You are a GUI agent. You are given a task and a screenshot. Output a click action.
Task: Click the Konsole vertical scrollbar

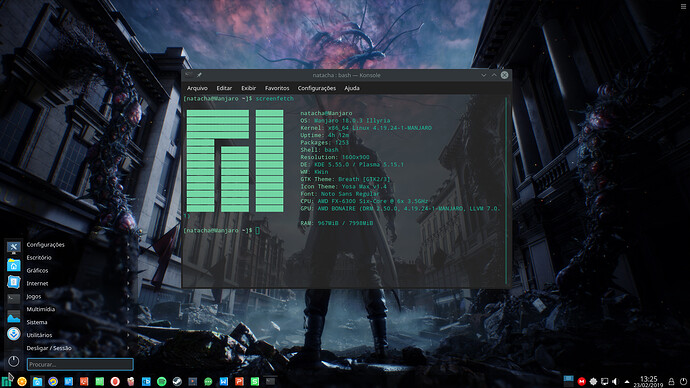[506, 190]
